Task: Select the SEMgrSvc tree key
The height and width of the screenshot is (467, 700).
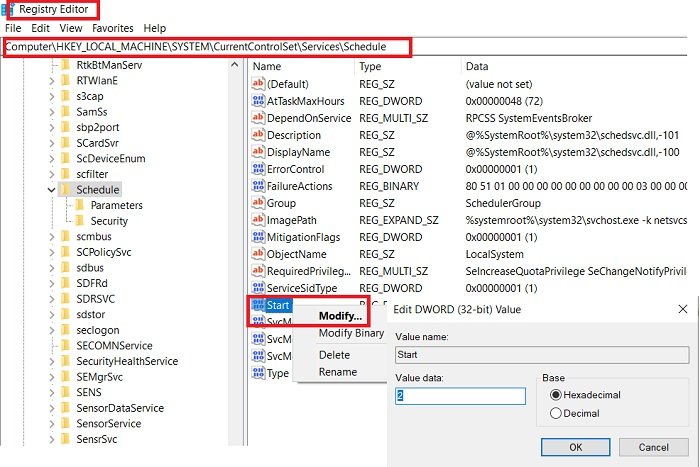Action: (99, 377)
